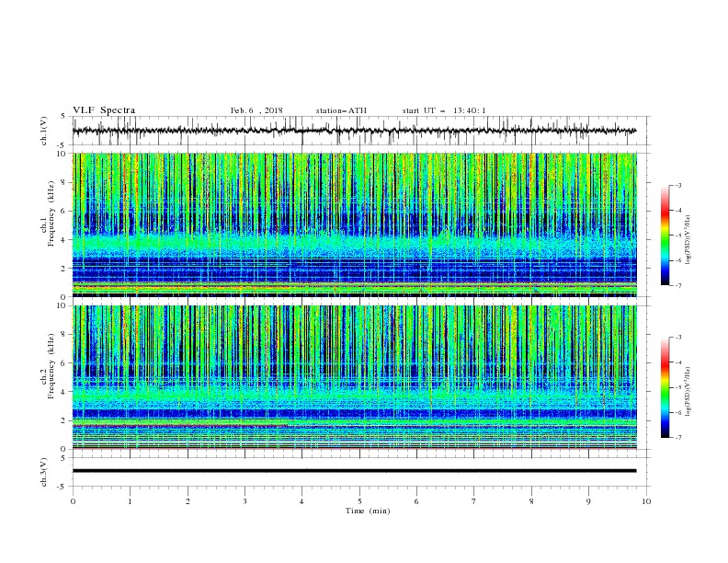Click tick label "9" on the Time axis
Image resolution: width=728 pixels, height=563 pixels.
tap(588, 501)
